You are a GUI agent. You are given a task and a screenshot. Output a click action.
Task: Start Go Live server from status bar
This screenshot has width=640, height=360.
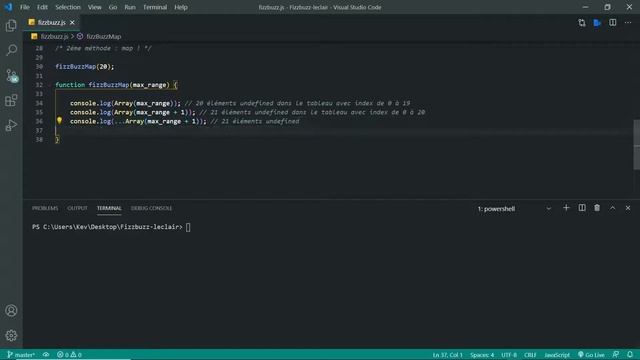(x=591, y=355)
